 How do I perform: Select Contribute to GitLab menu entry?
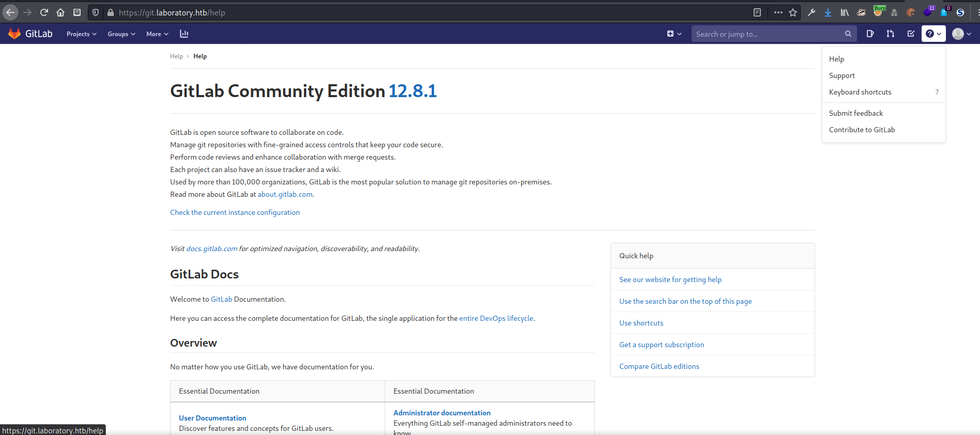tap(884, 130)
